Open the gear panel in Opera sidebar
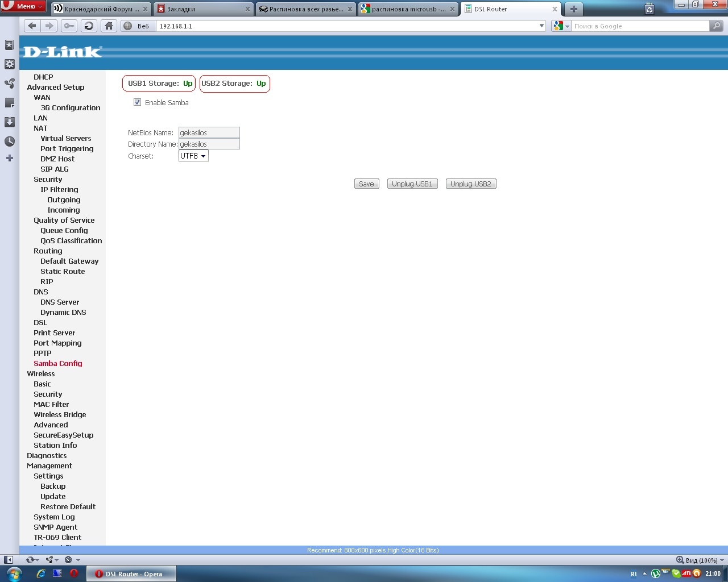The width and height of the screenshot is (728, 582). [10, 64]
